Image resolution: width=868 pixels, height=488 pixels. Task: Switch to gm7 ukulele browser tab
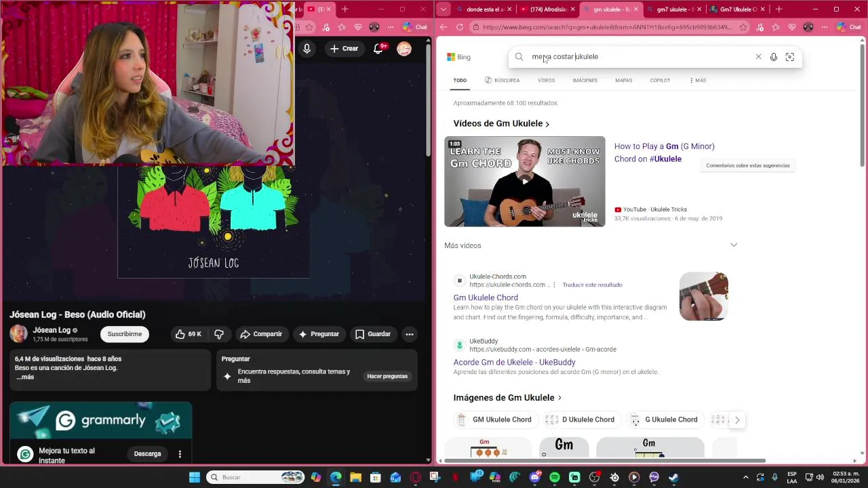coord(673,9)
